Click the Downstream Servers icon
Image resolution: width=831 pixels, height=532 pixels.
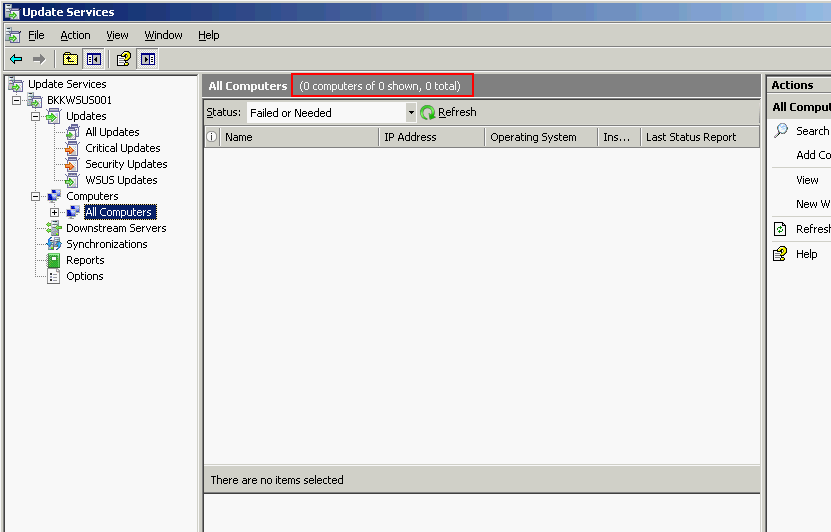click(54, 228)
